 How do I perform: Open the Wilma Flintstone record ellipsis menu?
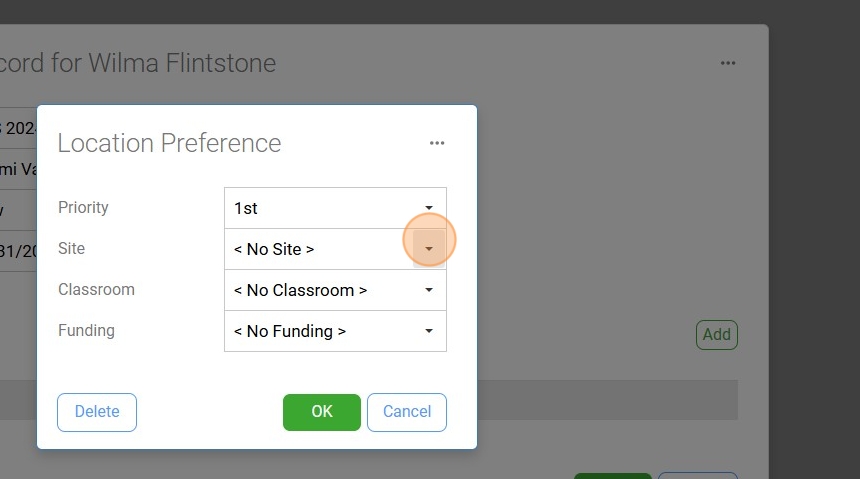point(728,63)
